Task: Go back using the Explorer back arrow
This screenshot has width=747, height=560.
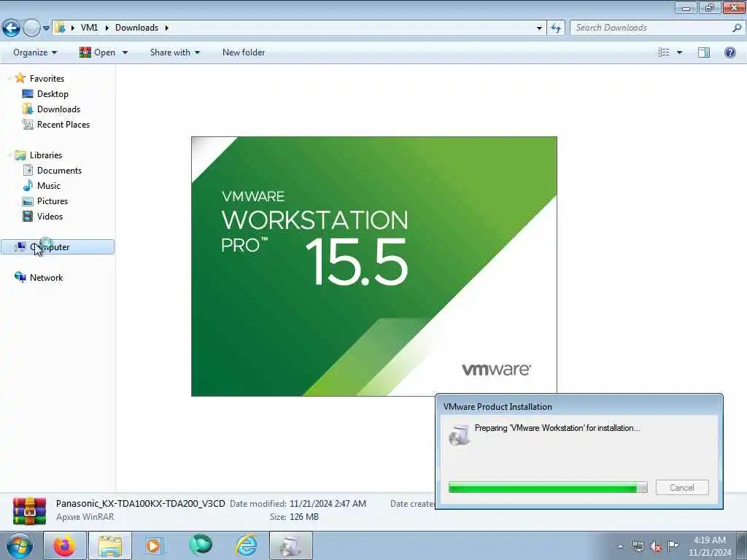Action: [11, 28]
